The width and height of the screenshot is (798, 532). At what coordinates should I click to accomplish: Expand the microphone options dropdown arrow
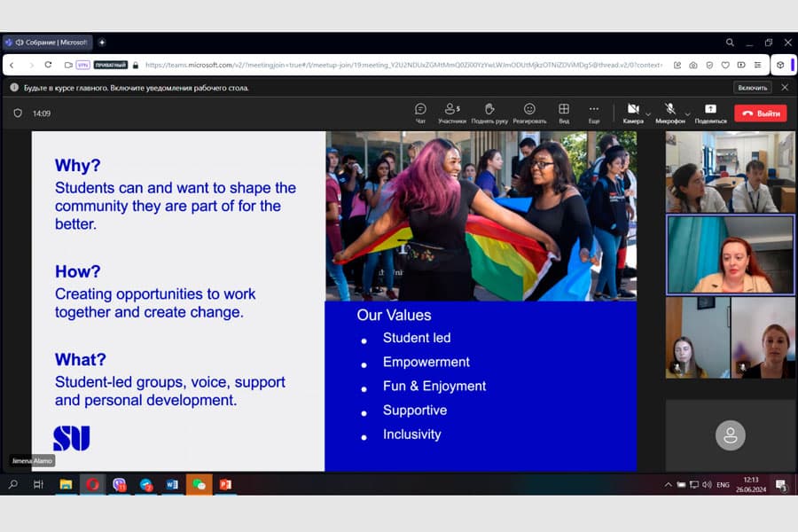[687, 113]
